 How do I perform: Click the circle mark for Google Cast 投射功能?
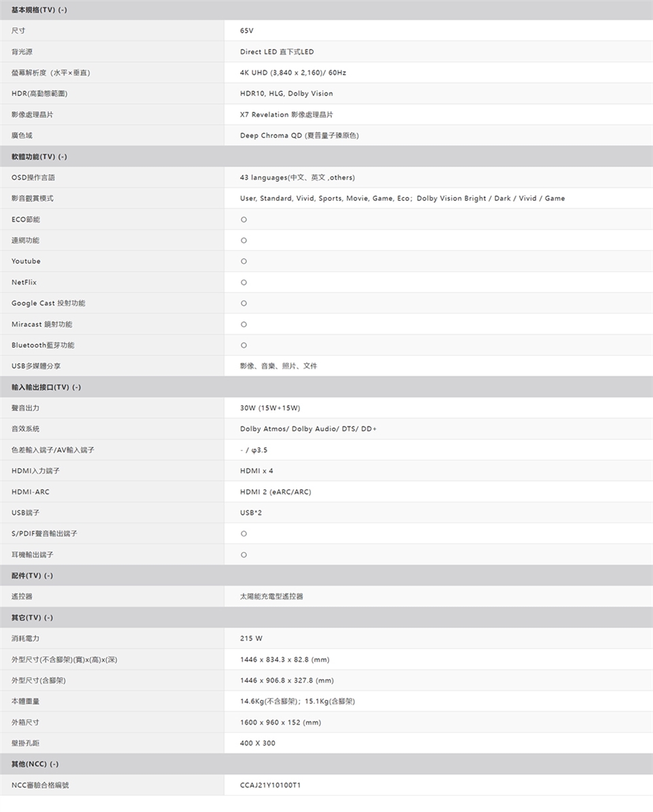pos(244,303)
